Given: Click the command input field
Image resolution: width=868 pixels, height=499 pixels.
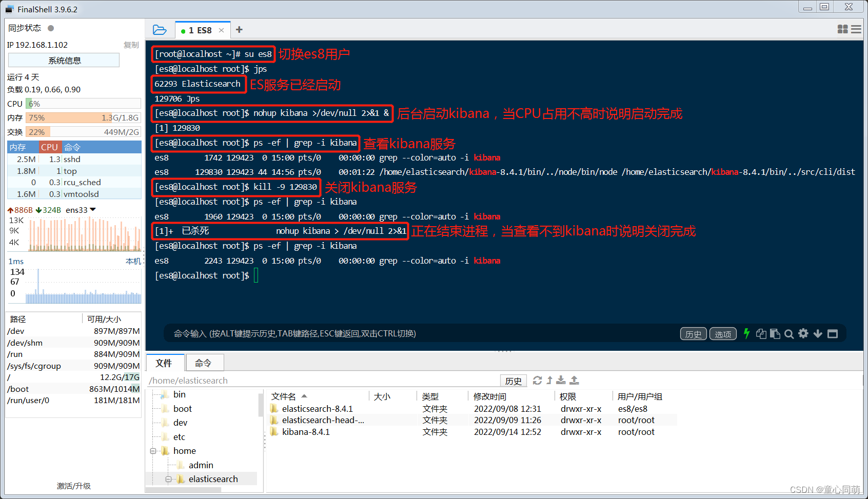Looking at the screenshot, I should coord(421,333).
